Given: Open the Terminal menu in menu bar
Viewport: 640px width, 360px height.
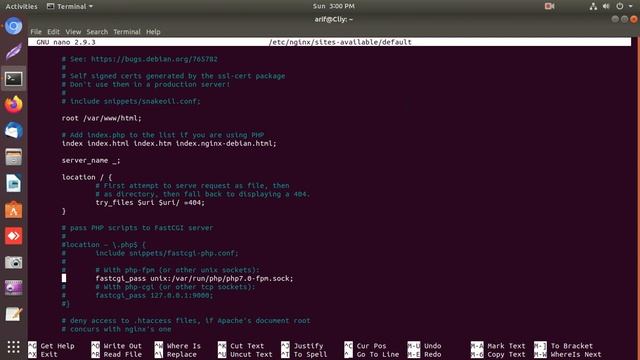Looking at the screenshot, I should coord(127,32).
